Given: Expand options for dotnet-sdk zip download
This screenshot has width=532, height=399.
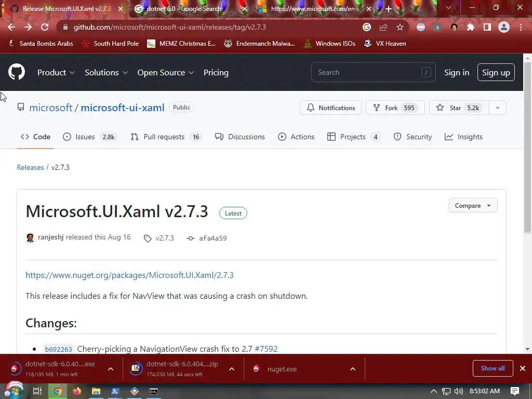Looking at the screenshot, I should pyautogui.click(x=232, y=369).
